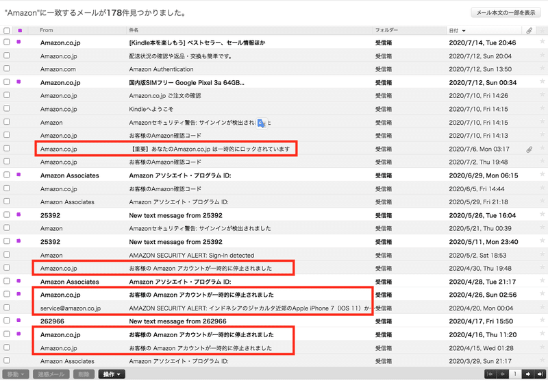Click the purple dot on the 262966 message
548x392 pixels.
click(x=18, y=320)
